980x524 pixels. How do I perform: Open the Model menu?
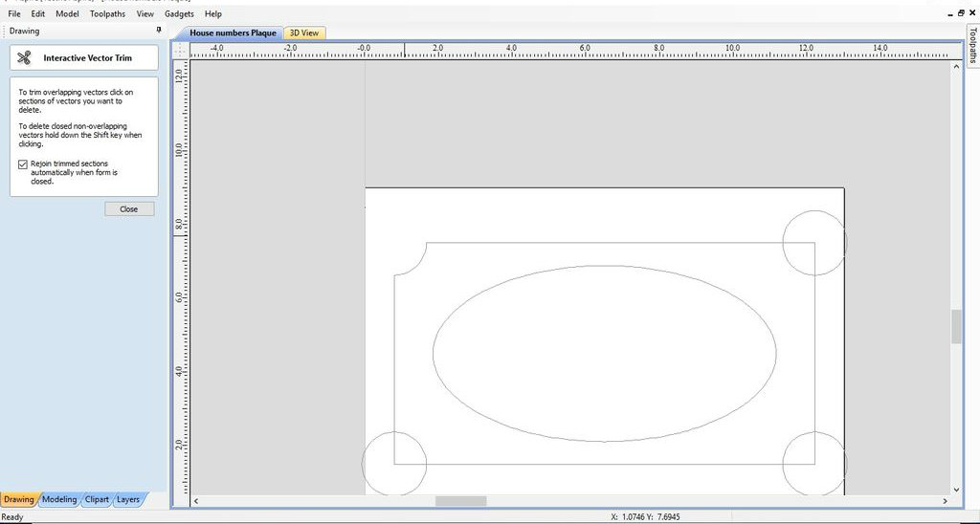[68, 13]
